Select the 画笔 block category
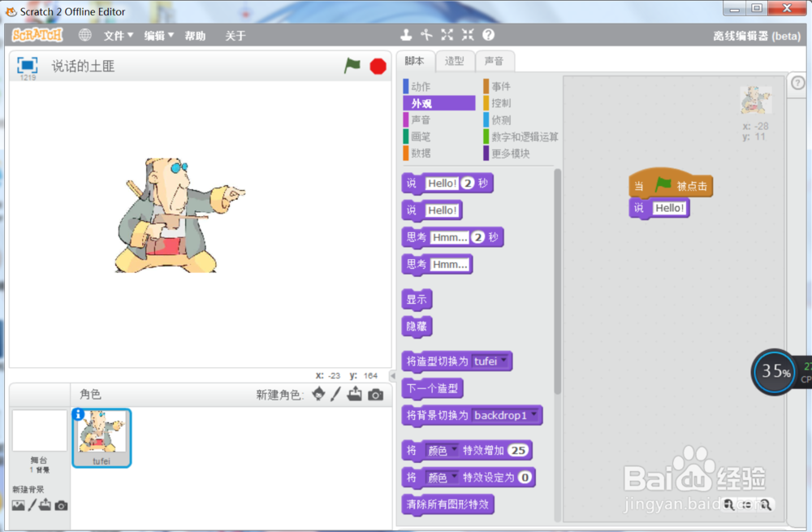This screenshot has width=812, height=532. [438, 136]
